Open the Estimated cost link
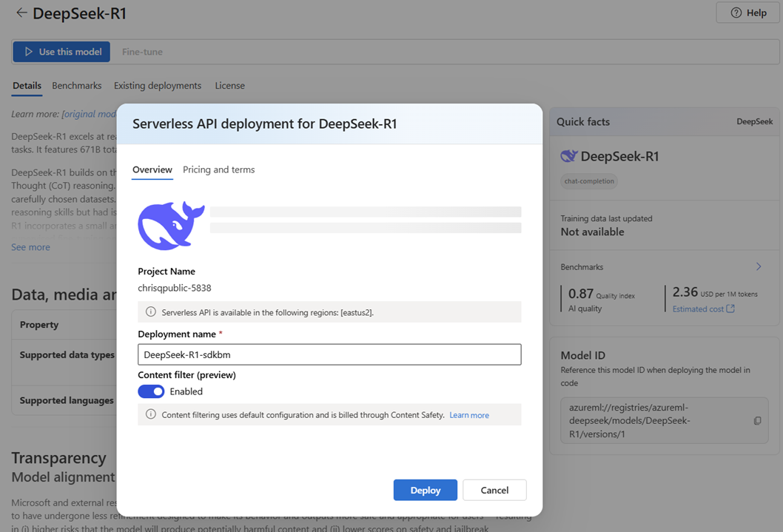783x532 pixels. (698, 309)
